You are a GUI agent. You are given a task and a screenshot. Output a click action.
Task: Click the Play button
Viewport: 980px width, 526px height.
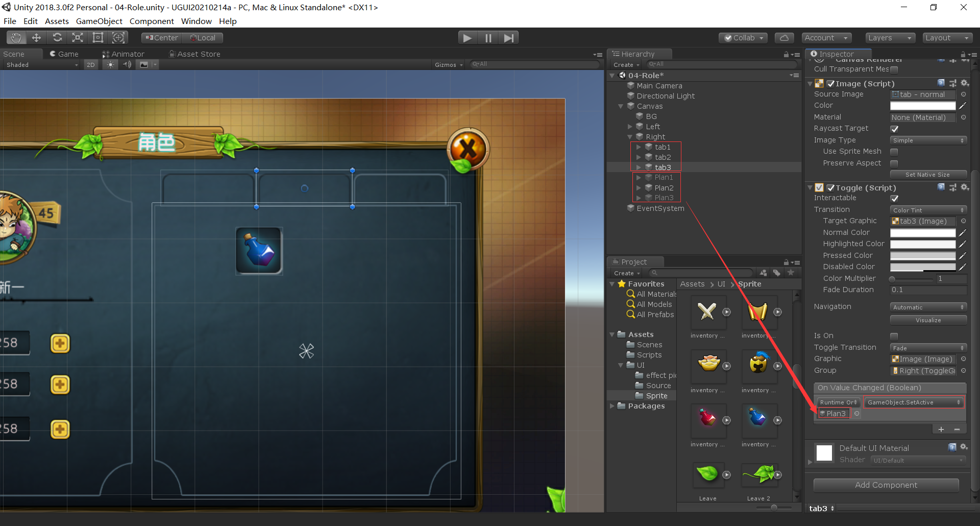pos(467,38)
